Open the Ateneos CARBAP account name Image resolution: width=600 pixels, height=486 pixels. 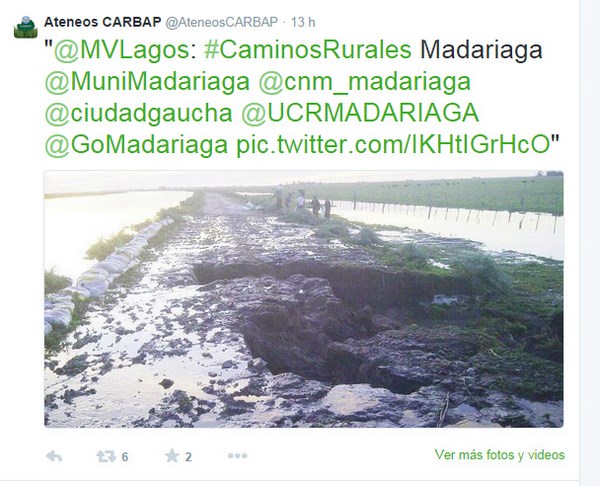point(103,22)
